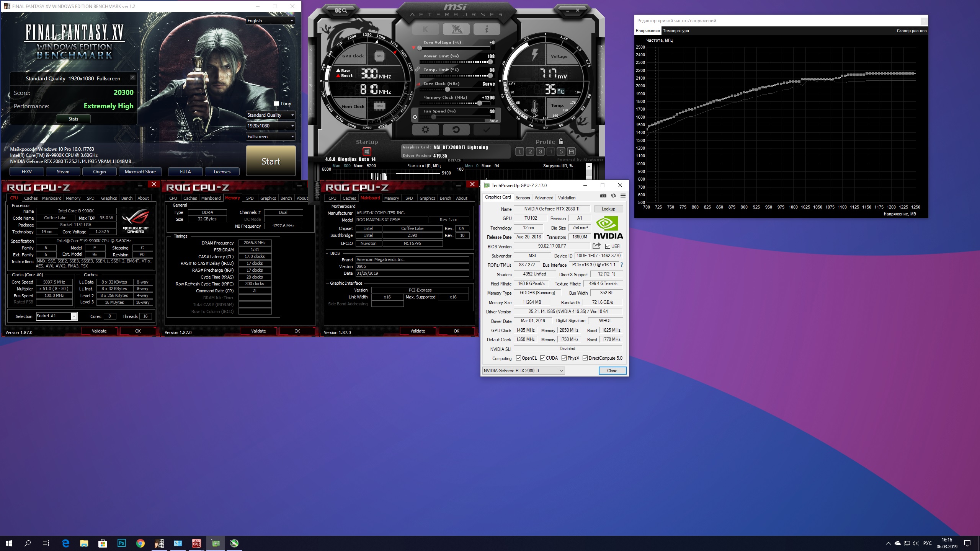Viewport: 980px width, 551px height.
Task: Click the Close button in GPU-Z
Action: [x=612, y=370]
